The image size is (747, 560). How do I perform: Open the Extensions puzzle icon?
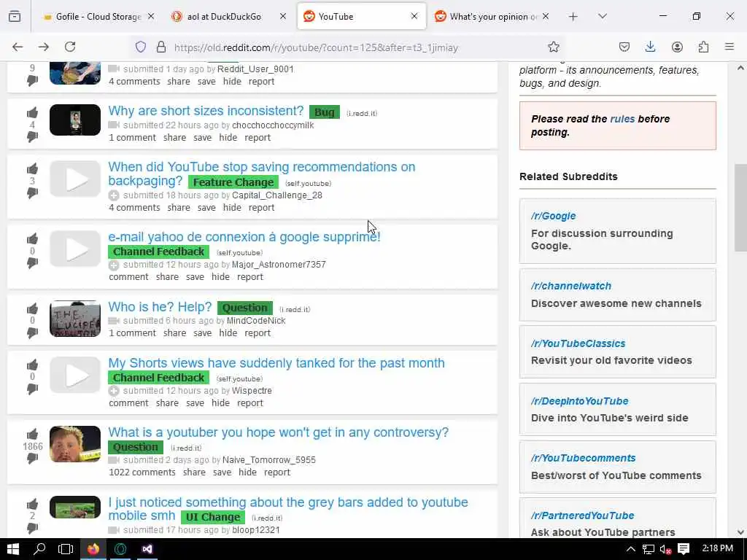703,47
